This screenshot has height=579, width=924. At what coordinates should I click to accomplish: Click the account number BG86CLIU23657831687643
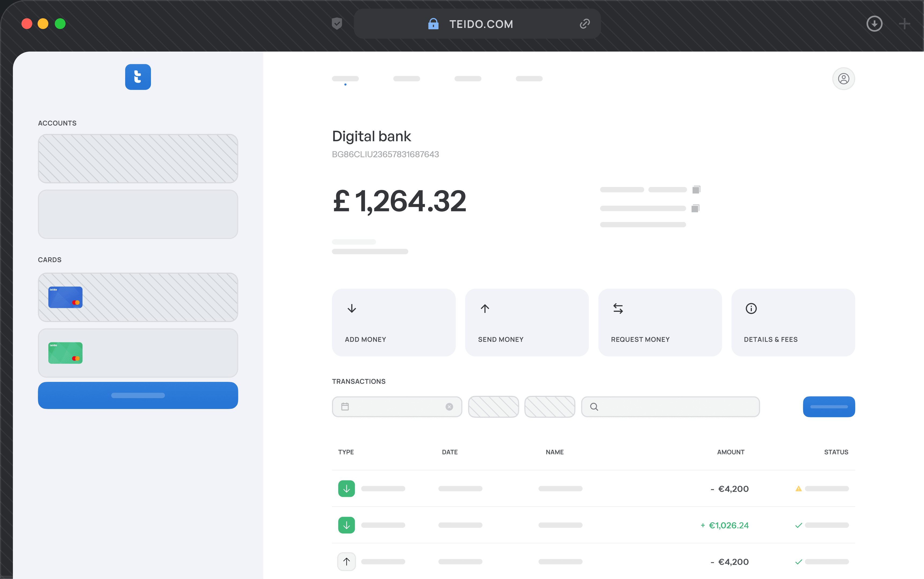(385, 154)
